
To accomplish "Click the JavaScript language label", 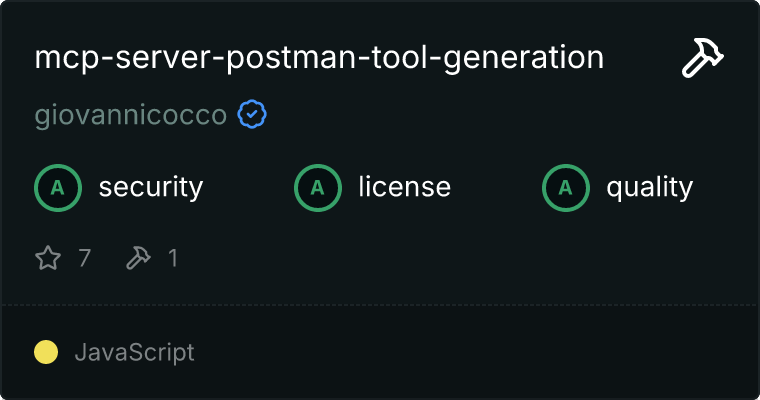I will tap(135, 352).
